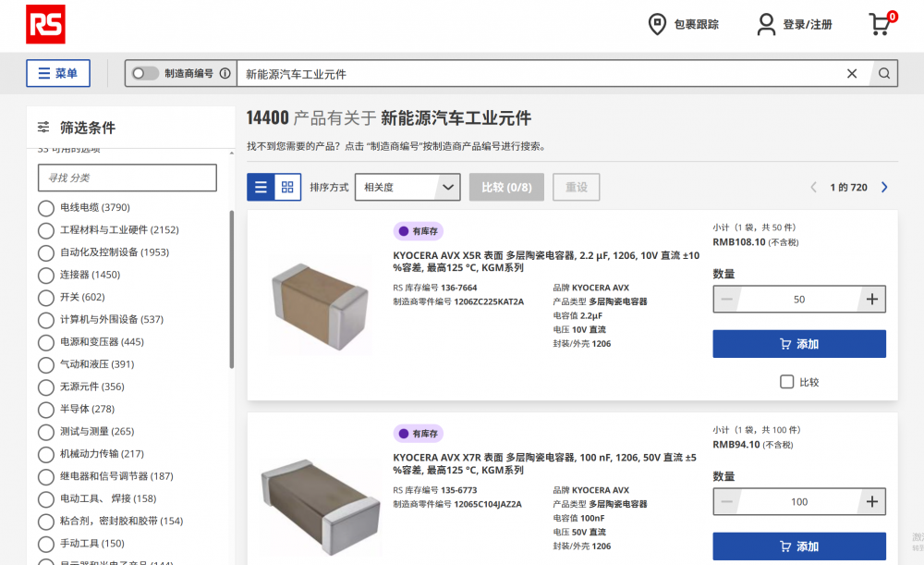This screenshot has height=565, width=924.
Task: Add the 2.2 µF capacitor to cart
Action: point(799,344)
